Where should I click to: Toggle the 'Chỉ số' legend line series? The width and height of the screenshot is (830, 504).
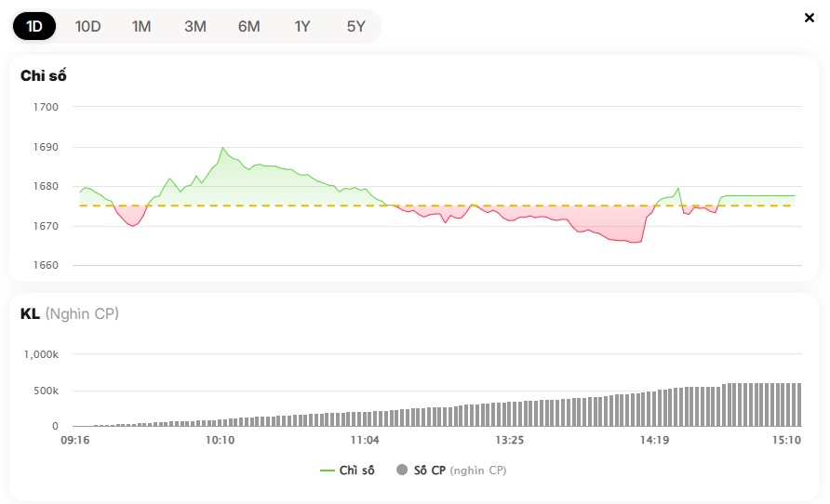click(x=347, y=471)
